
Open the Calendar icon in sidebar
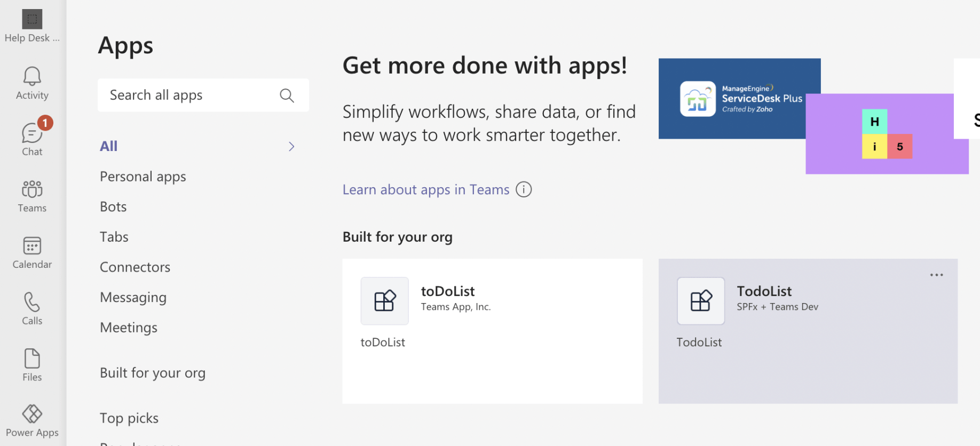pyautogui.click(x=32, y=246)
